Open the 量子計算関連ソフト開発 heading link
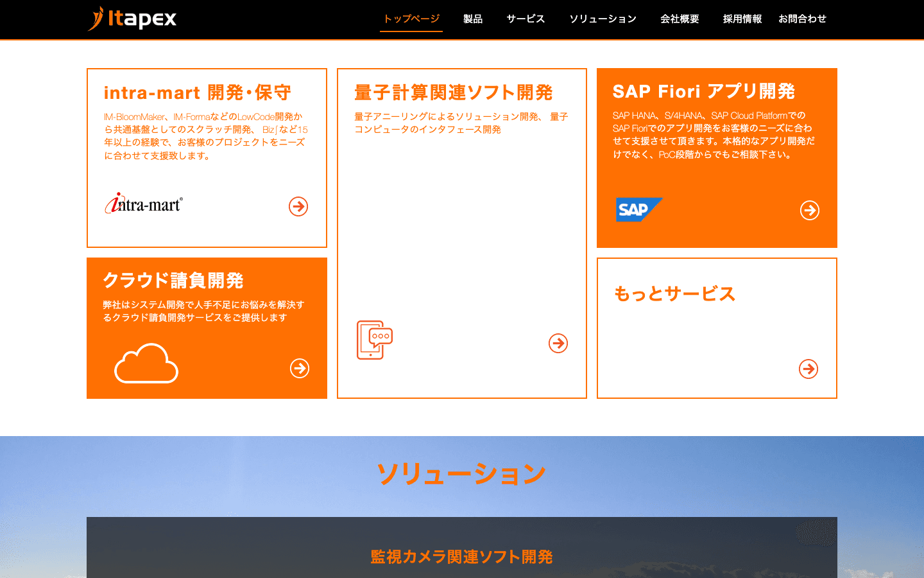 point(454,92)
